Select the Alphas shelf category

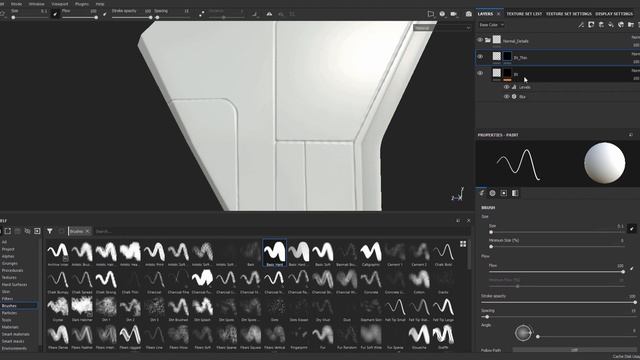(8, 256)
